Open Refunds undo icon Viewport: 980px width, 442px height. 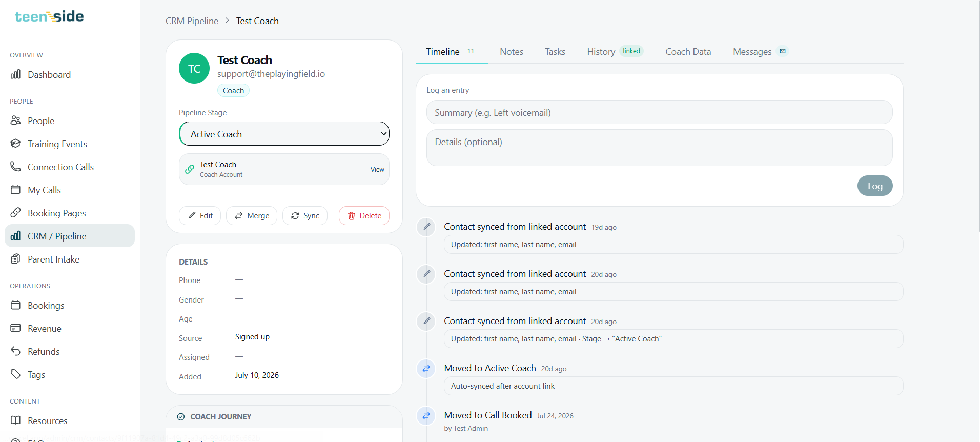16,351
